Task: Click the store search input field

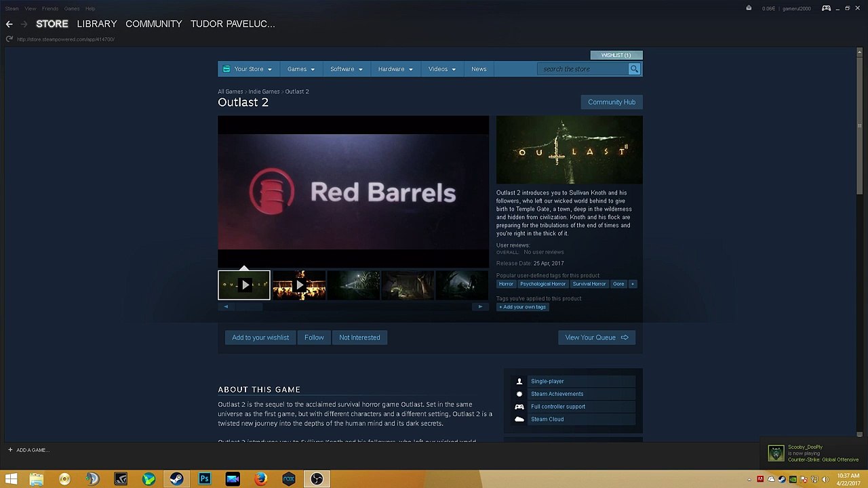Action: pos(583,69)
